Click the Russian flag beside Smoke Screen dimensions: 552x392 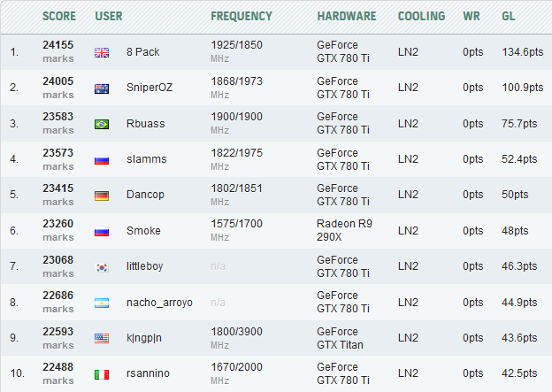tap(102, 232)
